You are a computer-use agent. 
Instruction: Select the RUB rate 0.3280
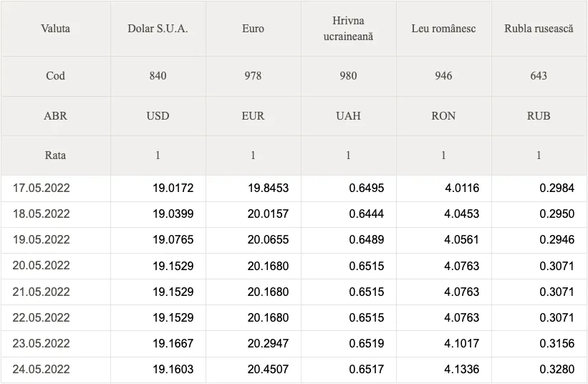click(557, 370)
